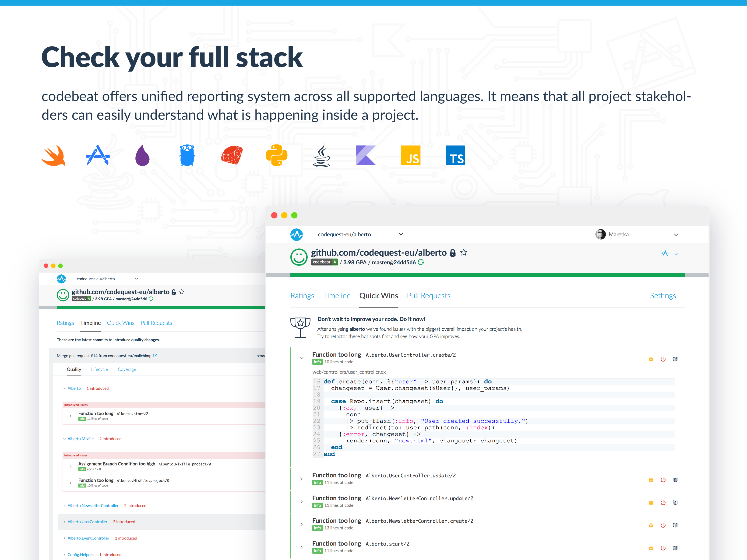Click the Go gopher icon

pyautogui.click(x=187, y=155)
